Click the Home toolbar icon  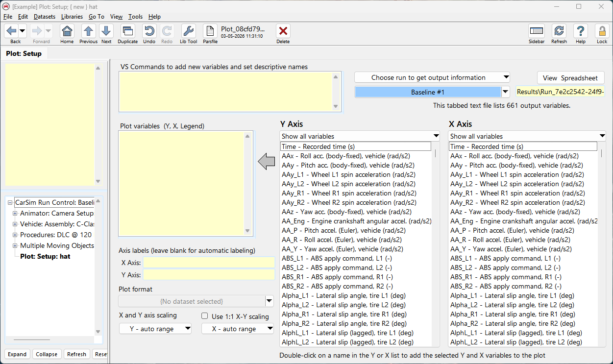[67, 32]
